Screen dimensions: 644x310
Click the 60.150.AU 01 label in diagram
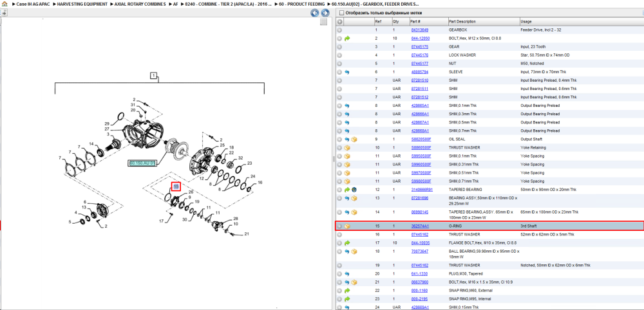[x=143, y=163]
